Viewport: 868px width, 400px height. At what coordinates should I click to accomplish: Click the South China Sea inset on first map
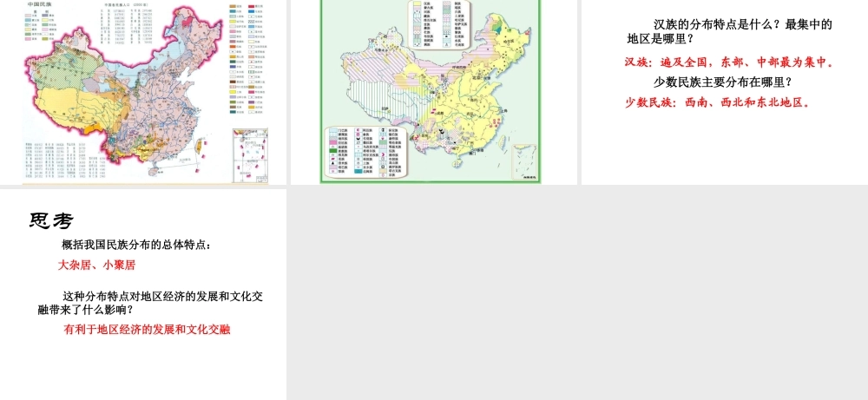click(251, 155)
